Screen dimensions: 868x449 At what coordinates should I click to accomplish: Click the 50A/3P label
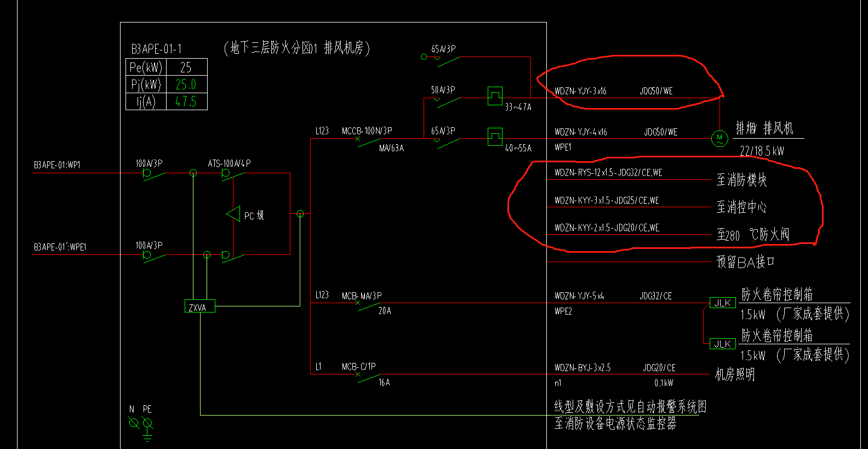[x=443, y=90]
